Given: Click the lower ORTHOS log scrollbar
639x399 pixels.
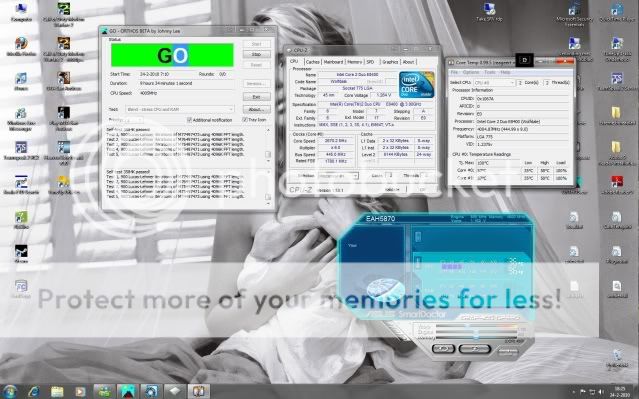Looking at the screenshot, I should (268, 187).
